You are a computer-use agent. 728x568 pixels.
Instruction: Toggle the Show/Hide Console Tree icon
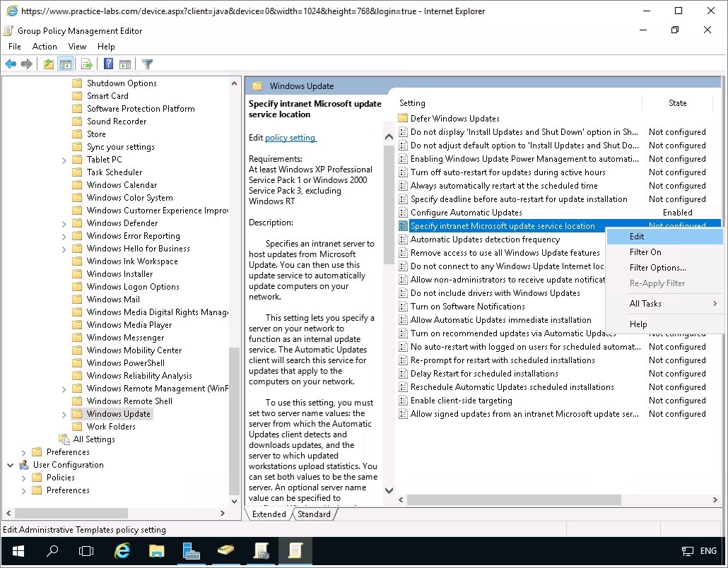(x=65, y=64)
